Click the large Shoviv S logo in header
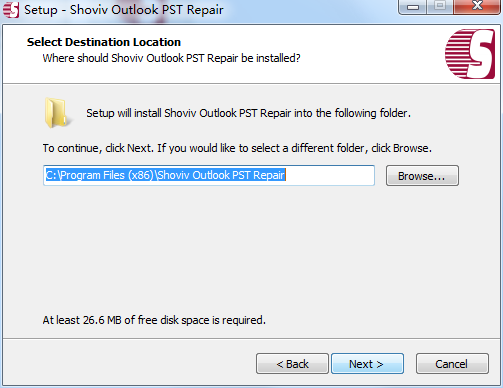The image size is (503, 388). tap(470, 54)
